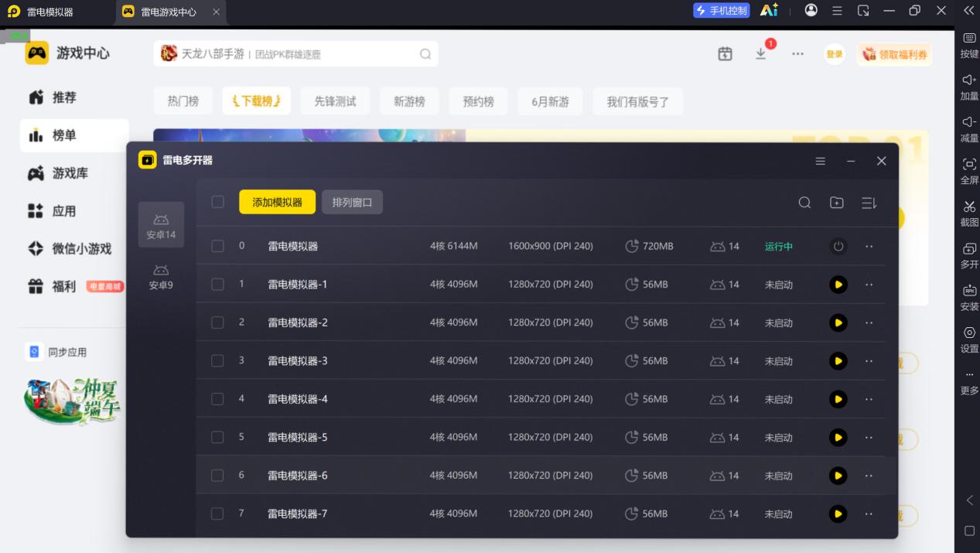
Task: Open user account icon in title bar
Action: click(811, 10)
